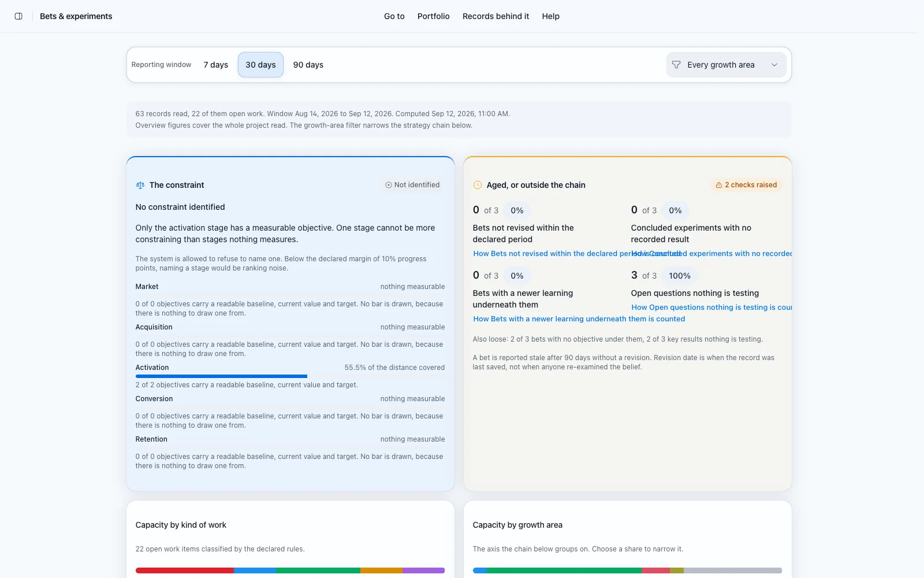924x578 pixels.
Task: Open How Bets not revised is counted link
Action: pos(552,254)
